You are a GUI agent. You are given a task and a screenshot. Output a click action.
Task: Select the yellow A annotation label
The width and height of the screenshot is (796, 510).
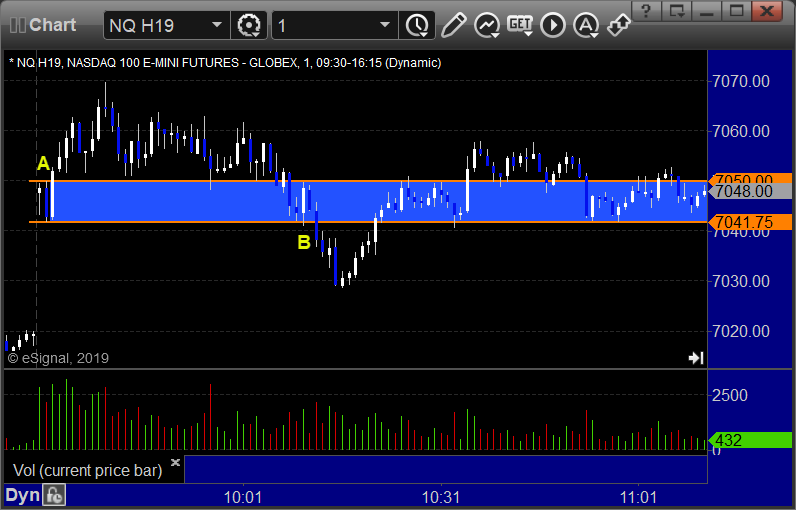[x=44, y=163]
